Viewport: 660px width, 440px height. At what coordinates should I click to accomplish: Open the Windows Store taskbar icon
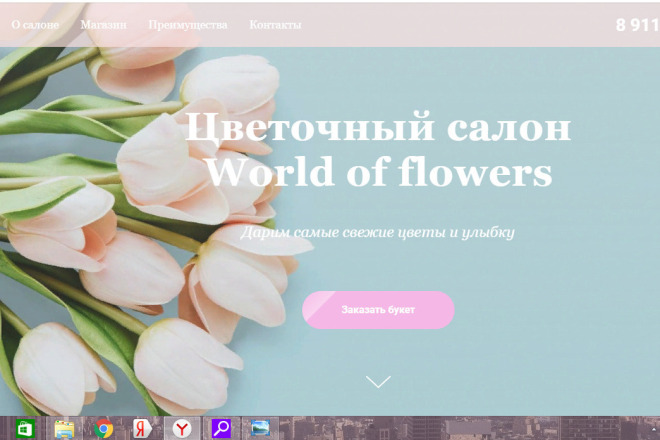point(25,429)
